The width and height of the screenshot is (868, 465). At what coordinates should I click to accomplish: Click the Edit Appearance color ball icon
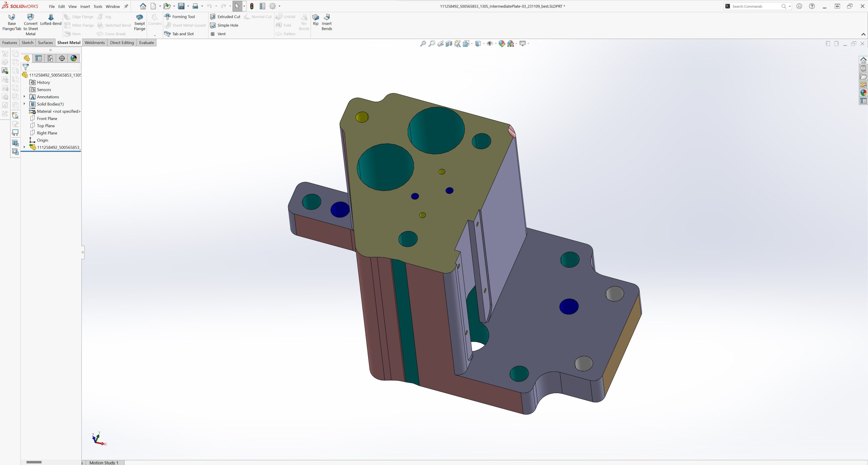pyautogui.click(x=502, y=43)
